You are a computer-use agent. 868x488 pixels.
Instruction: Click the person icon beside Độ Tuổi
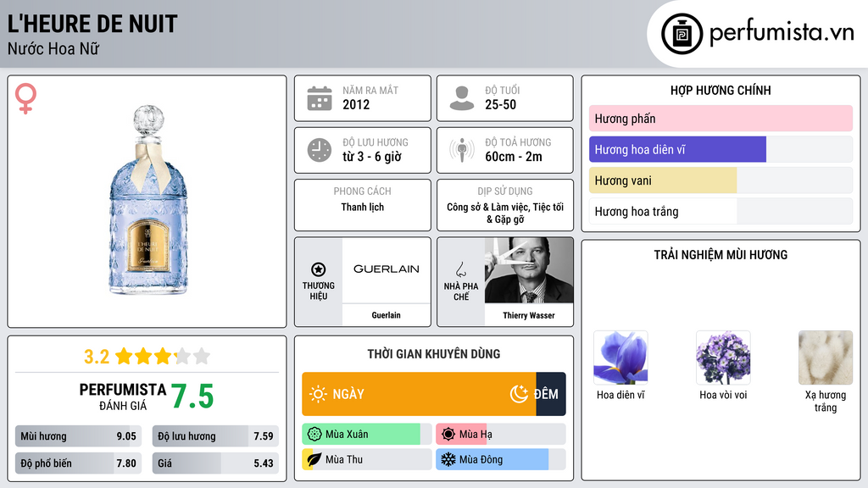461,98
